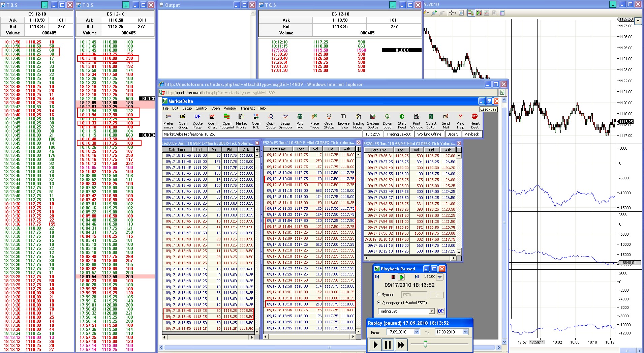Click the Heart Beat OFF icon
Image resolution: width=644 pixels, height=353 pixels.
pyautogui.click(x=474, y=121)
